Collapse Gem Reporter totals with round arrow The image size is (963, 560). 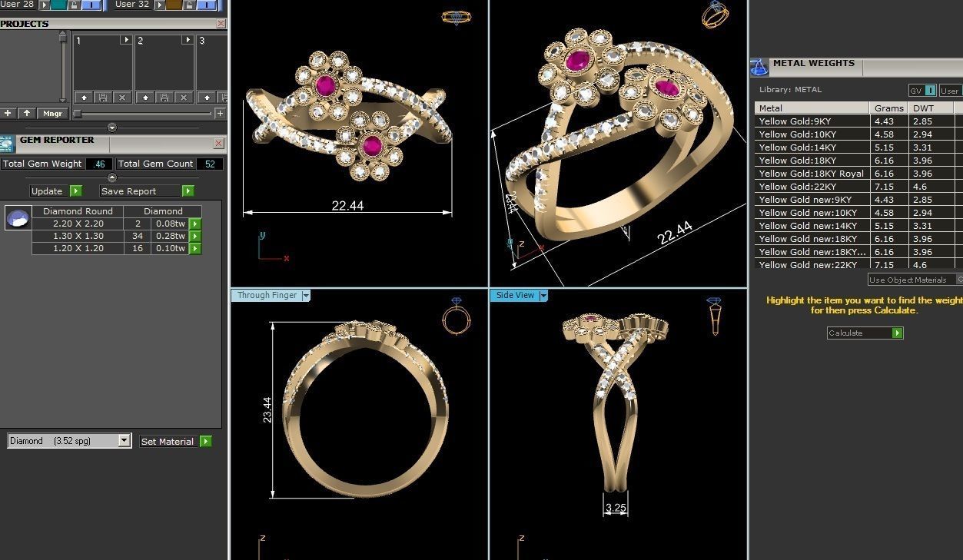coord(112,177)
